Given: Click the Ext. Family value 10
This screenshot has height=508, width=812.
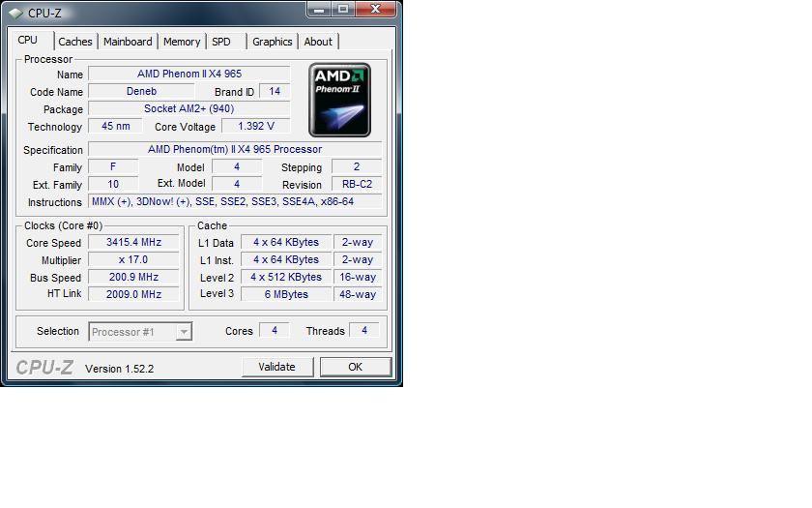Looking at the screenshot, I should click(x=113, y=184).
